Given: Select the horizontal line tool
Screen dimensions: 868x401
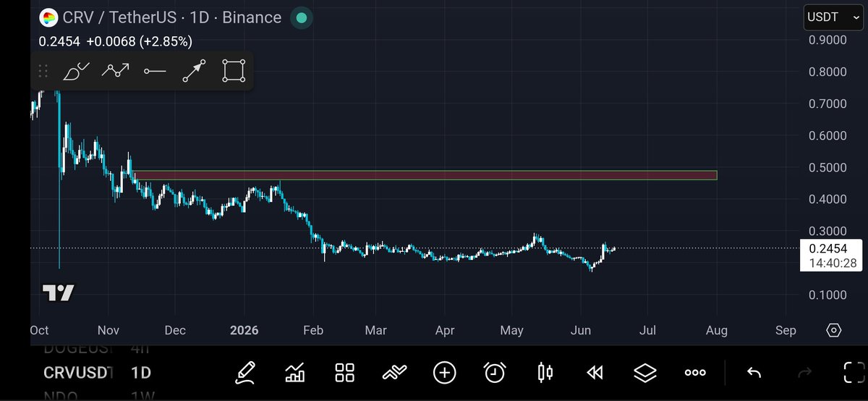Looking at the screenshot, I should coord(155,71).
